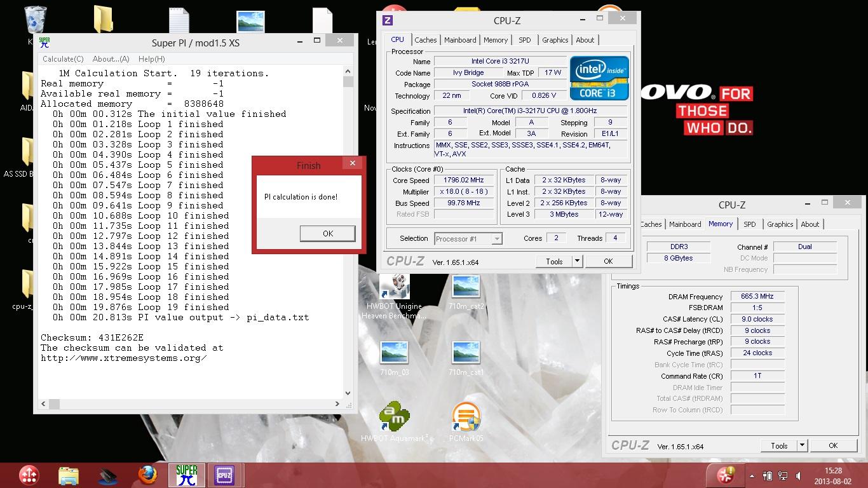Viewport: 868px width, 488px height.
Task: Click the red circular launcher taskbar icon
Action: pos(29,475)
